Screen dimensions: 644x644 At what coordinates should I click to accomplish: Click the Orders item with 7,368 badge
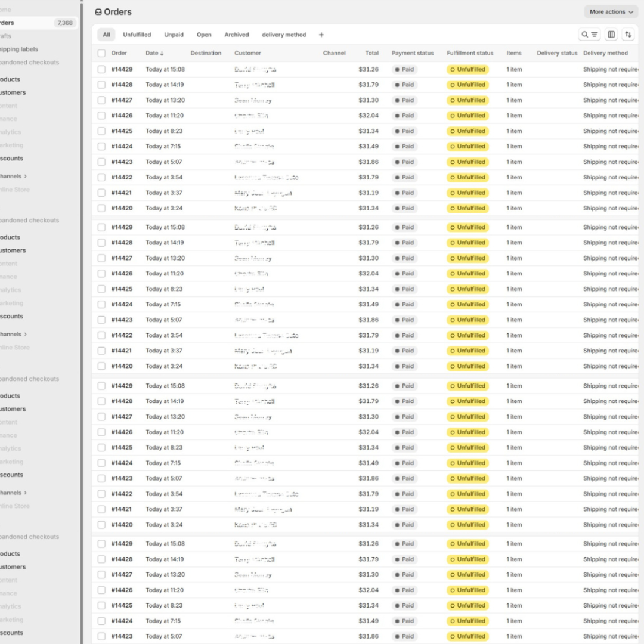coord(36,23)
